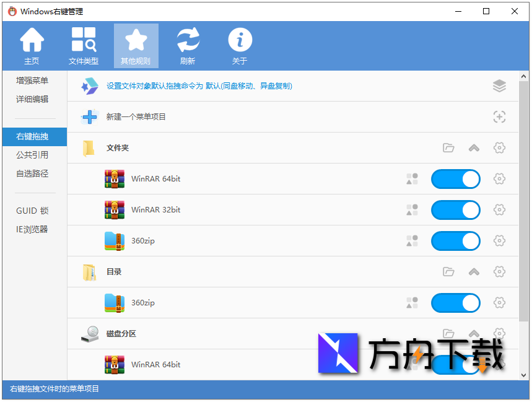Collapse the 目录 group arrow

click(474, 271)
